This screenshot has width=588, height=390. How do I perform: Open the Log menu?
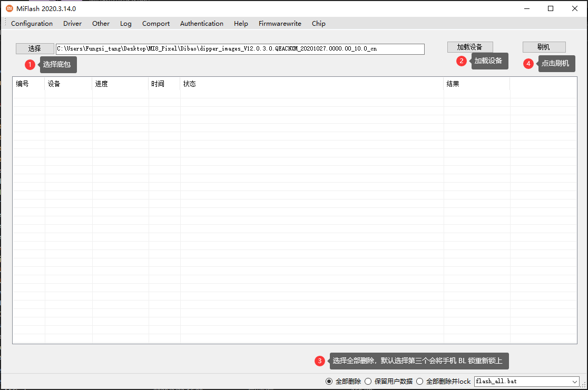pyautogui.click(x=125, y=24)
